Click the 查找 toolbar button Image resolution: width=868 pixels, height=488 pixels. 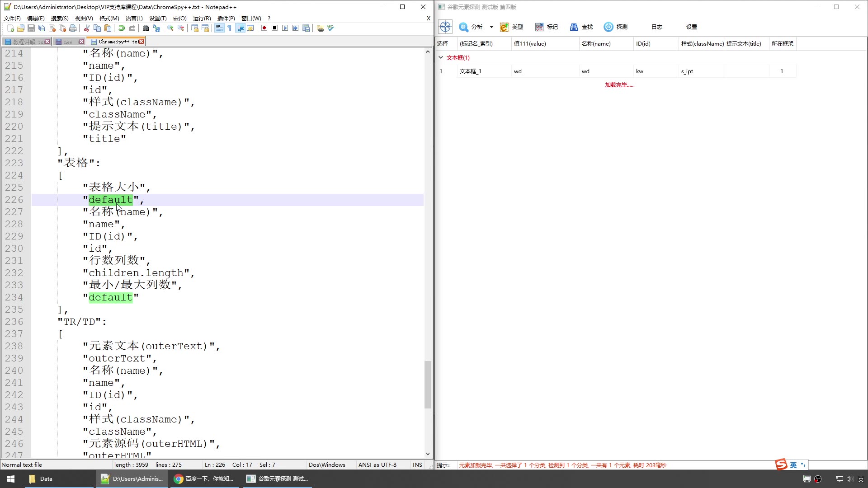(581, 27)
